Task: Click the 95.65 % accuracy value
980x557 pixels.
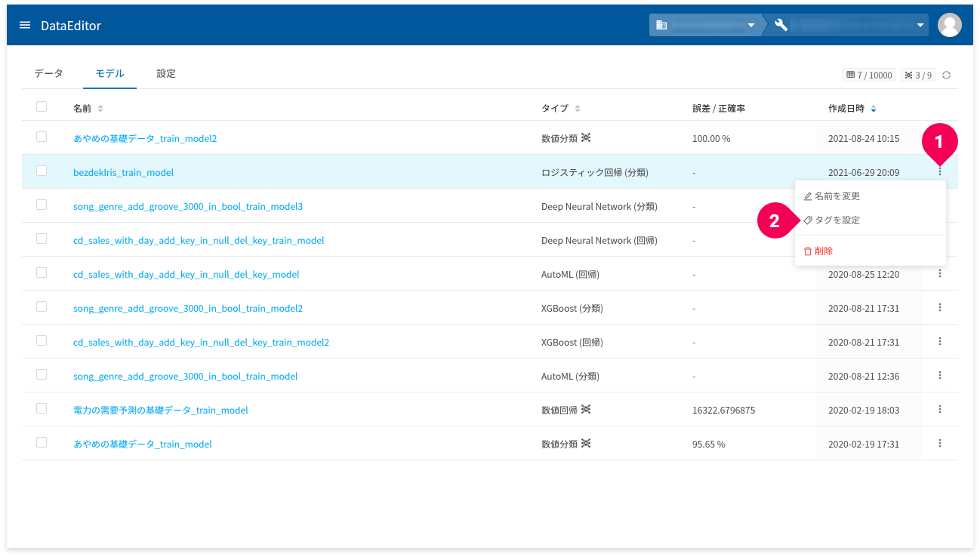Action: [709, 445]
